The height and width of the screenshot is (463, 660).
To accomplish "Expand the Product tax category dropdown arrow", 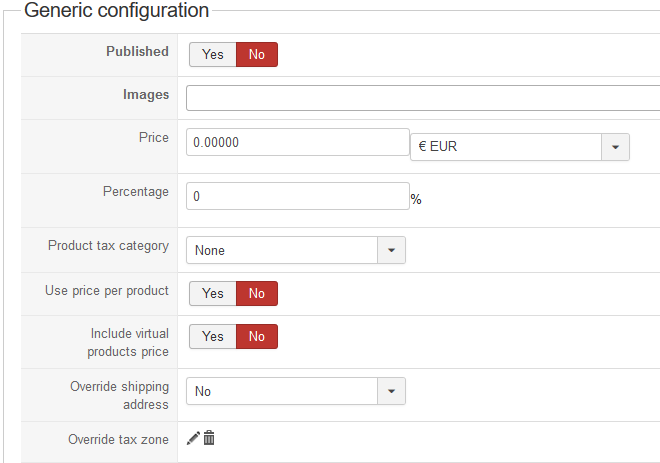I will point(391,250).
